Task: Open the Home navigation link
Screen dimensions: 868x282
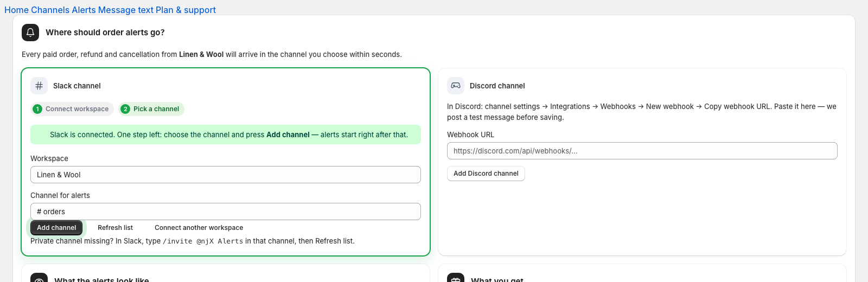Action: [x=16, y=10]
